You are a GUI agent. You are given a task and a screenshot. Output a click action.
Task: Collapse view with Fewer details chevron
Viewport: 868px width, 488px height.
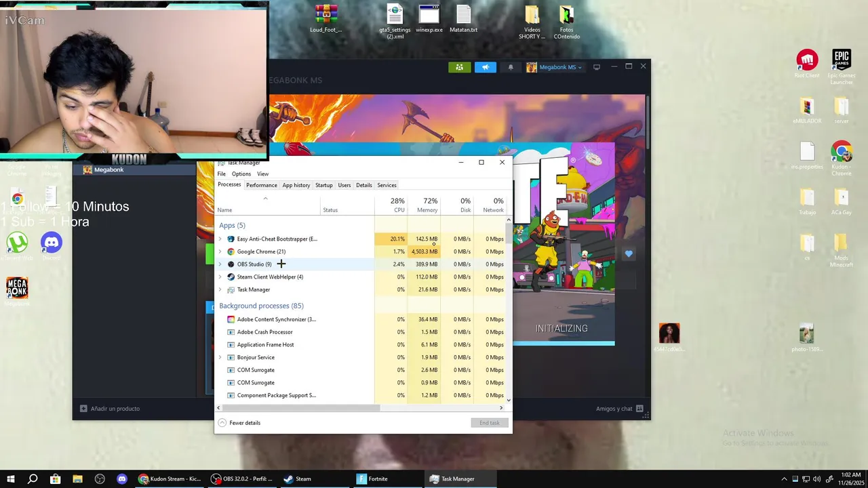click(x=222, y=423)
